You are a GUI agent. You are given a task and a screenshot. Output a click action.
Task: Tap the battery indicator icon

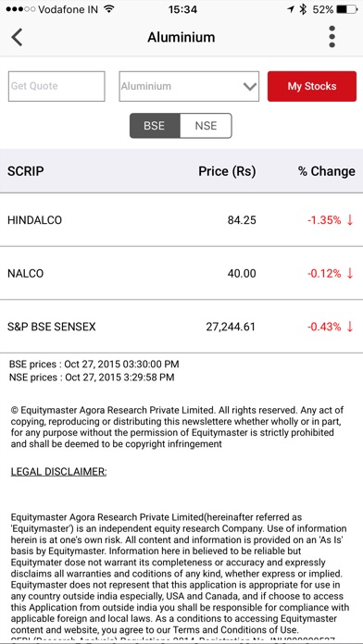(x=346, y=9)
